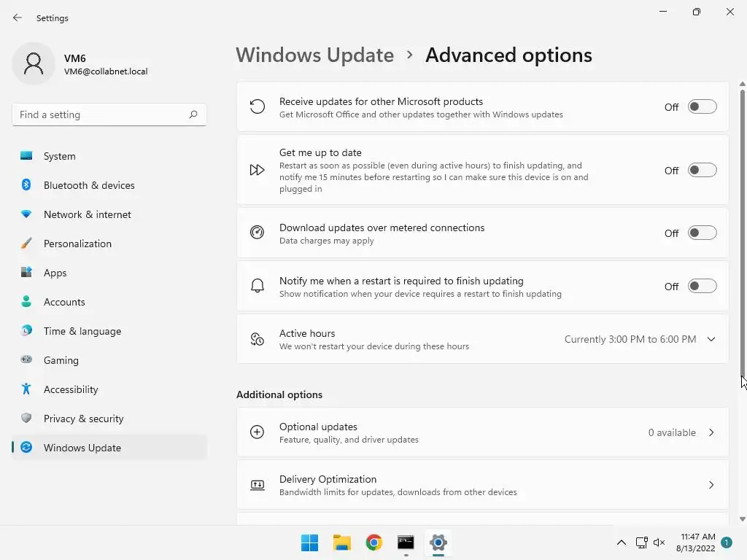Click the Active hours clock icon
The image size is (747, 560).
tap(258, 339)
